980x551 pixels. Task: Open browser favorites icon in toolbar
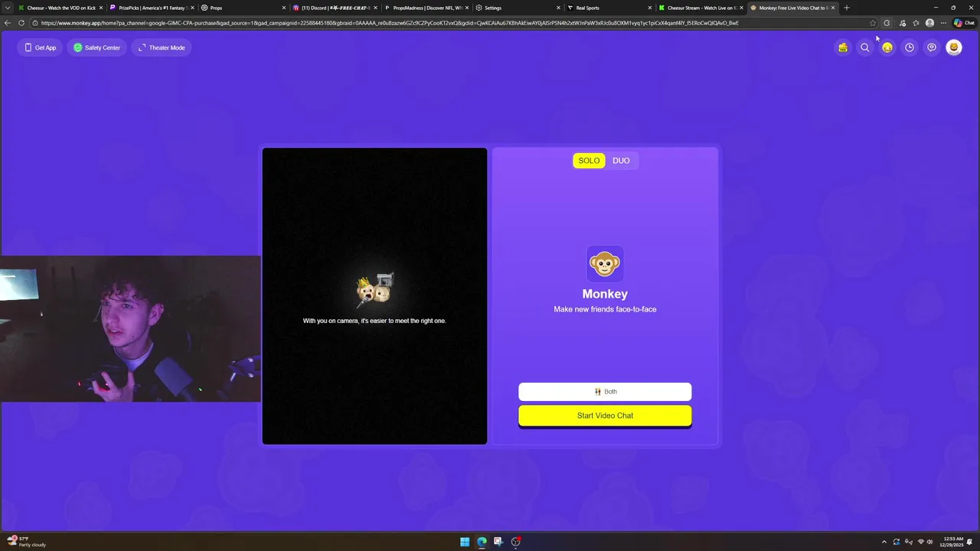916,23
